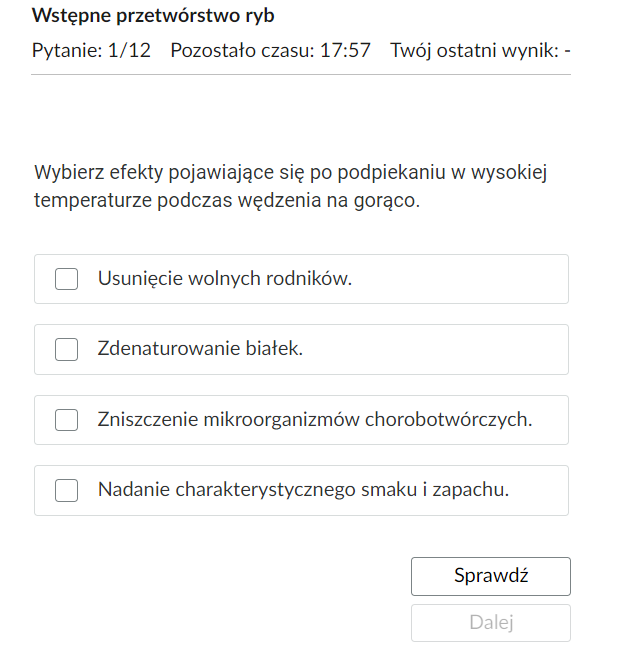The width and height of the screenshot is (628, 659).
Task: Enable the Zniszczenie mikroorganizmów chorobotwórczych checkbox
Action: [x=66, y=420]
